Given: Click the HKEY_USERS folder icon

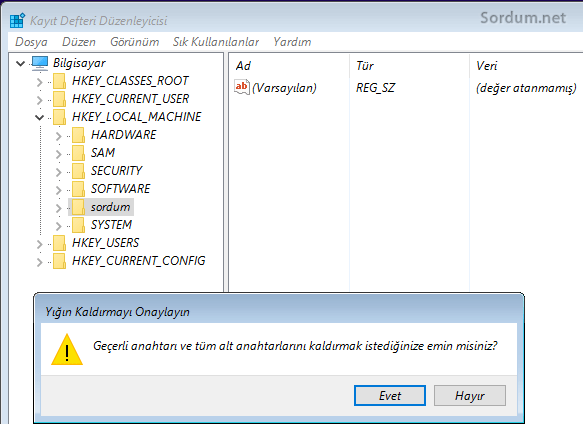Looking at the screenshot, I should [x=59, y=243].
